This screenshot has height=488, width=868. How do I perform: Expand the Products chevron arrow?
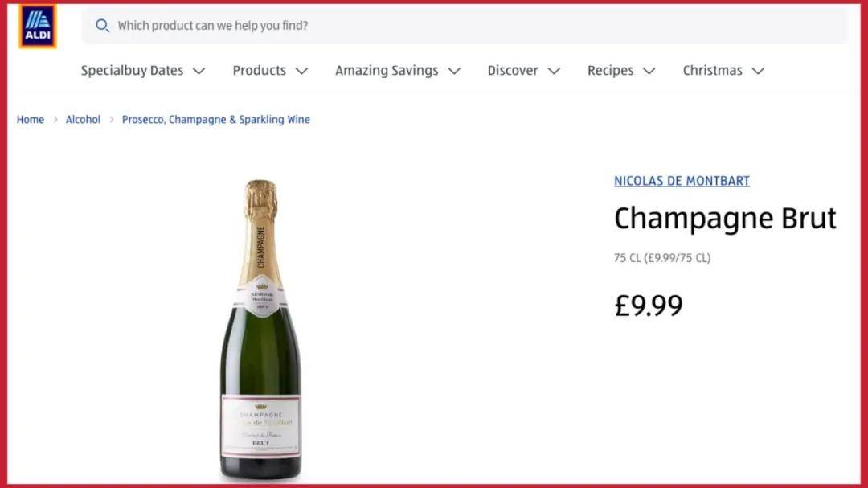click(x=301, y=71)
